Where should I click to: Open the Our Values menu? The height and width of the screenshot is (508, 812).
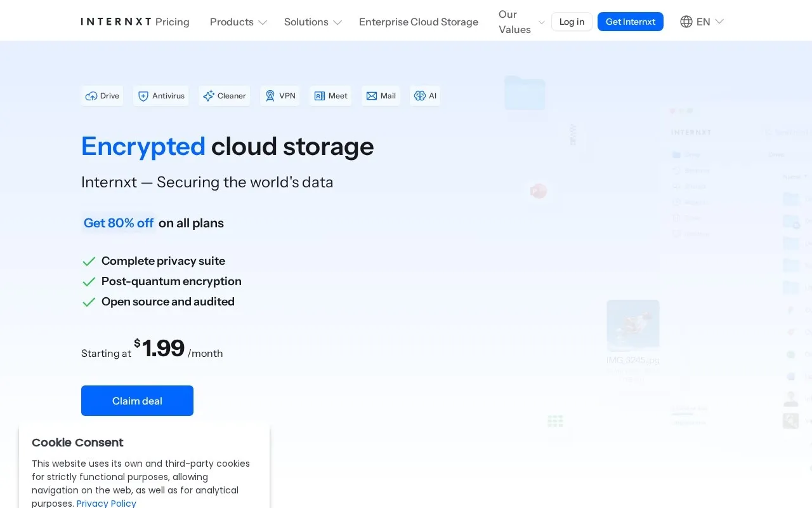514,22
